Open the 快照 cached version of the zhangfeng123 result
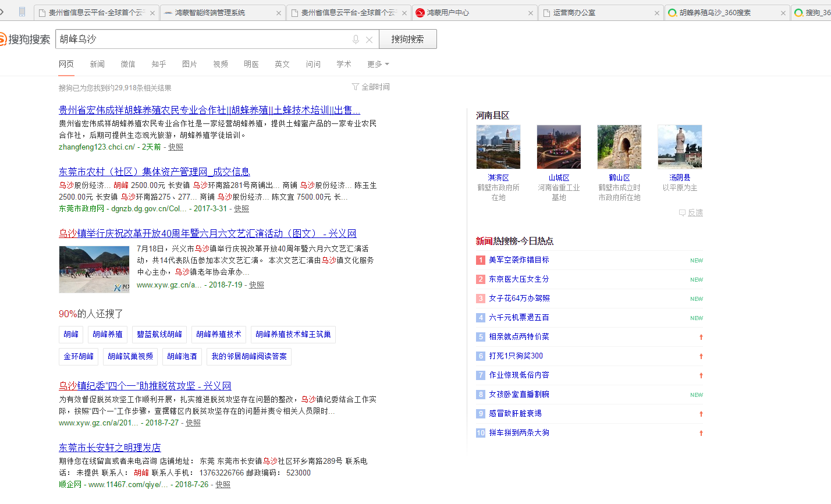 click(x=176, y=147)
